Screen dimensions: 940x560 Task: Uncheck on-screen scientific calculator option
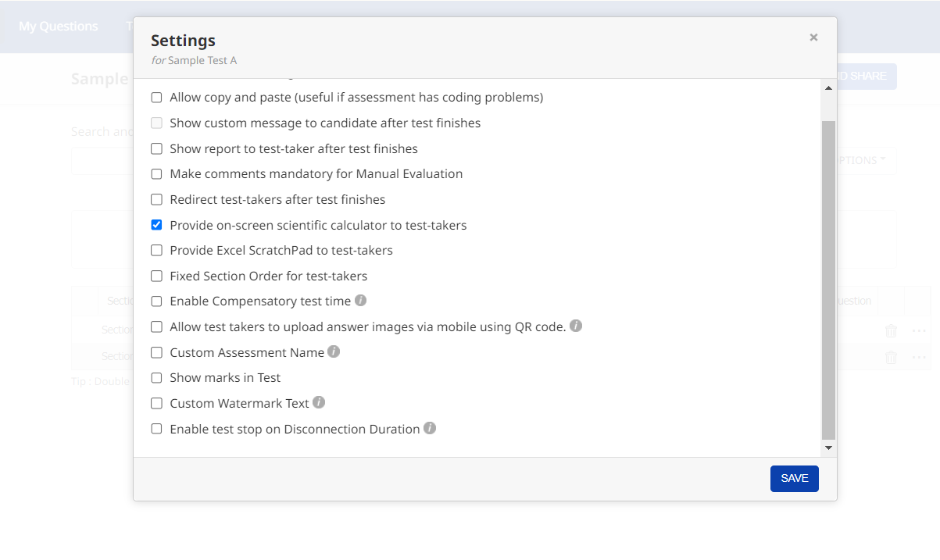156,225
